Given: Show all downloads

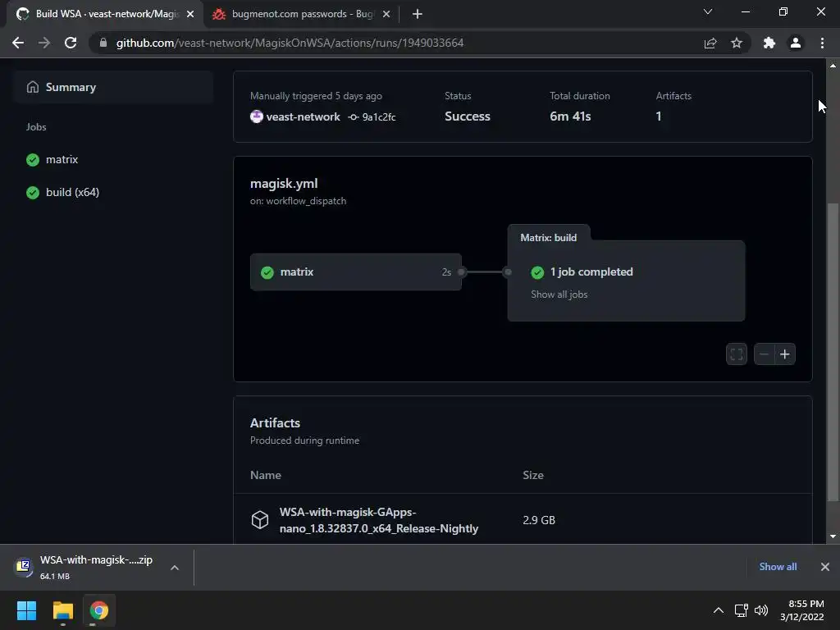Looking at the screenshot, I should 778,567.
